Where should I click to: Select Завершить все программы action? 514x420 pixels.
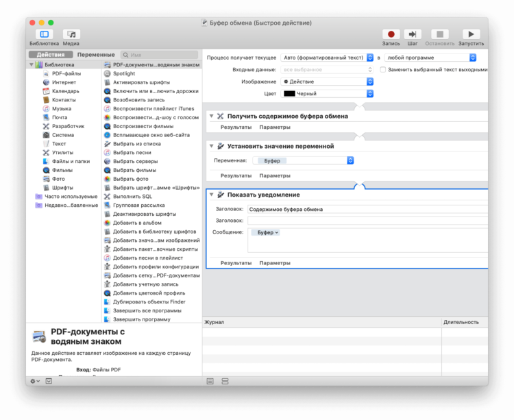tap(147, 311)
